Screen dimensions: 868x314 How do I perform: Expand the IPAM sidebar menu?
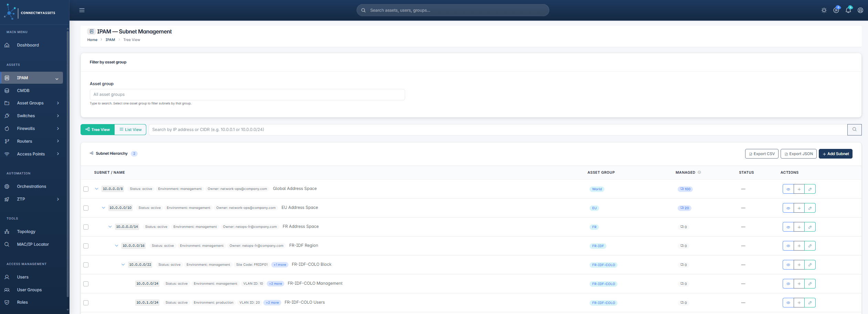coord(32,78)
